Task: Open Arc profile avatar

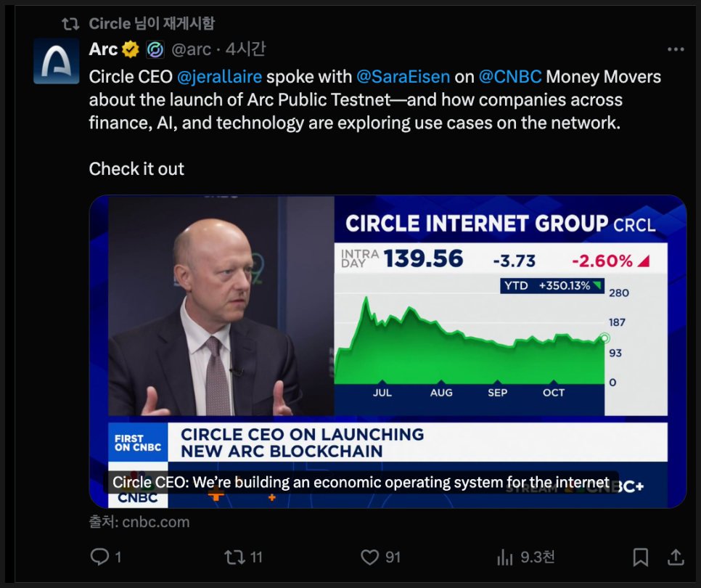Action: tap(57, 62)
